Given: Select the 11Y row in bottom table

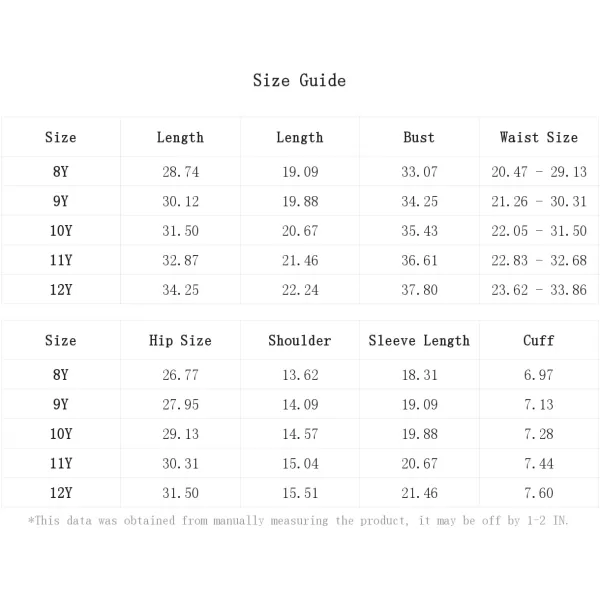Looking at the screenshot, I should click(300, 463).
